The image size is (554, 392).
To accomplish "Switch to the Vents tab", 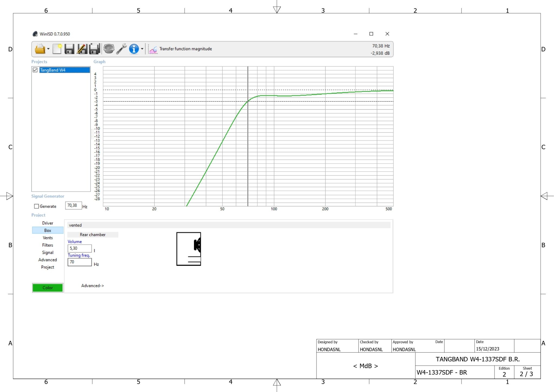I will (x=48, y=238).
